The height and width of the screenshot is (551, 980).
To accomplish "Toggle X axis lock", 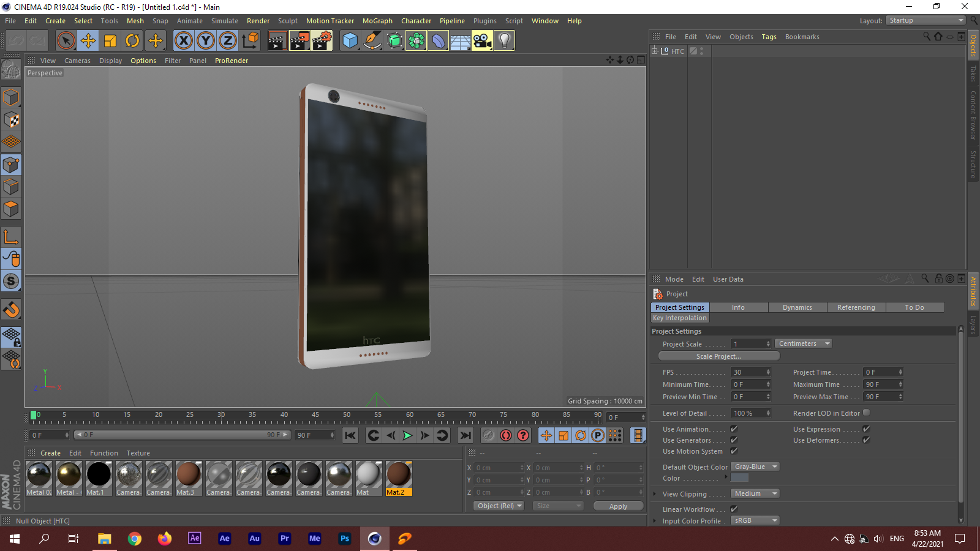I will tap(183, 41).
